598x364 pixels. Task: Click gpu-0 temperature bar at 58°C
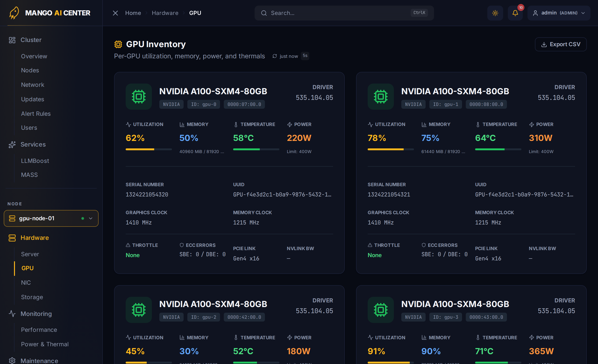point(256,149)
